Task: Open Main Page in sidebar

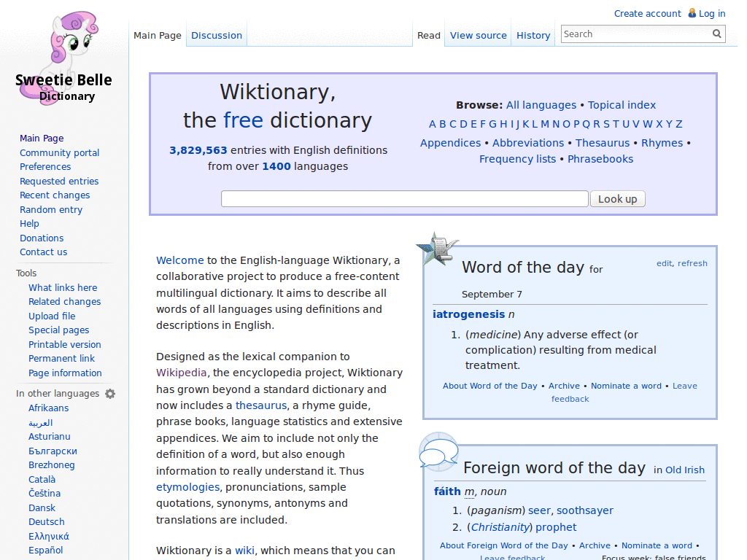Action: click(42, 138)
